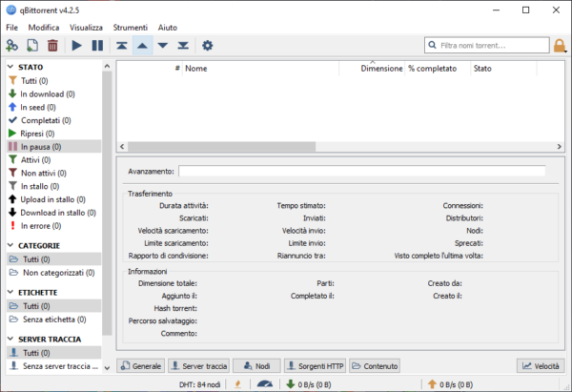Viewport: 572px width, 392px height.
Task: Select Non categorizzati (0) category
Action: pyautogui.click(x=54, y=272)
